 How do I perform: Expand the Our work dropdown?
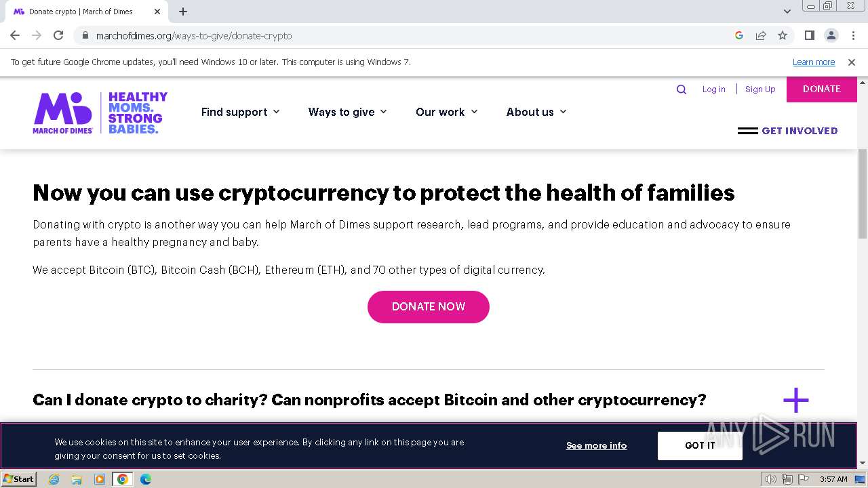(x=446, y=112)
